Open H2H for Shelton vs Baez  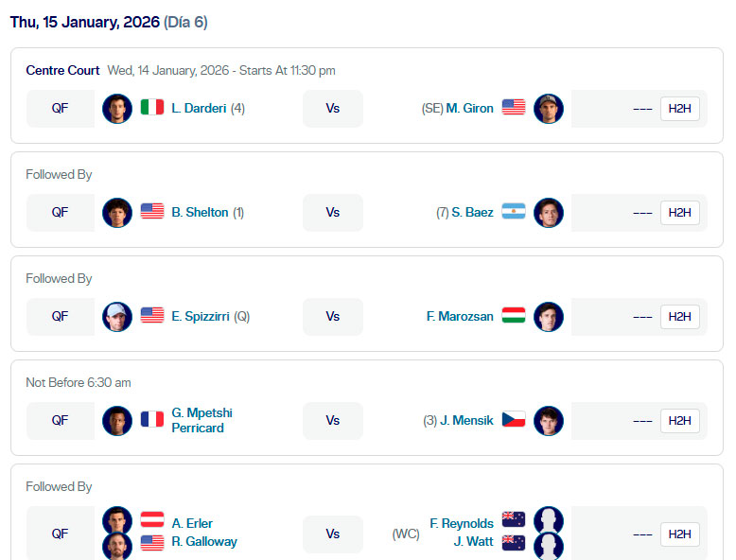pyautogui.click(x=679, y=212)
